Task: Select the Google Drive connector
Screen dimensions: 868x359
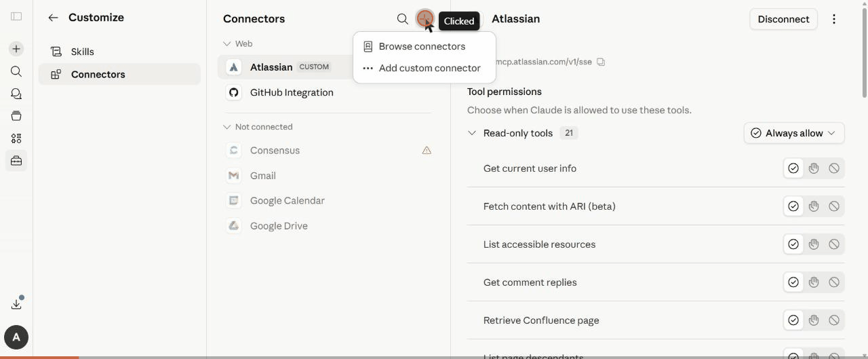Action: click(328, 226)
